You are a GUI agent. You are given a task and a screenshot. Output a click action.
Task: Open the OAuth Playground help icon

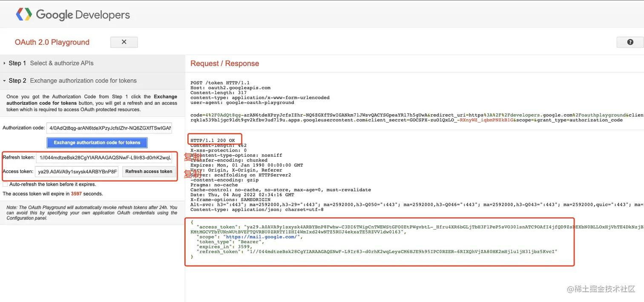[x=630, y=42]
